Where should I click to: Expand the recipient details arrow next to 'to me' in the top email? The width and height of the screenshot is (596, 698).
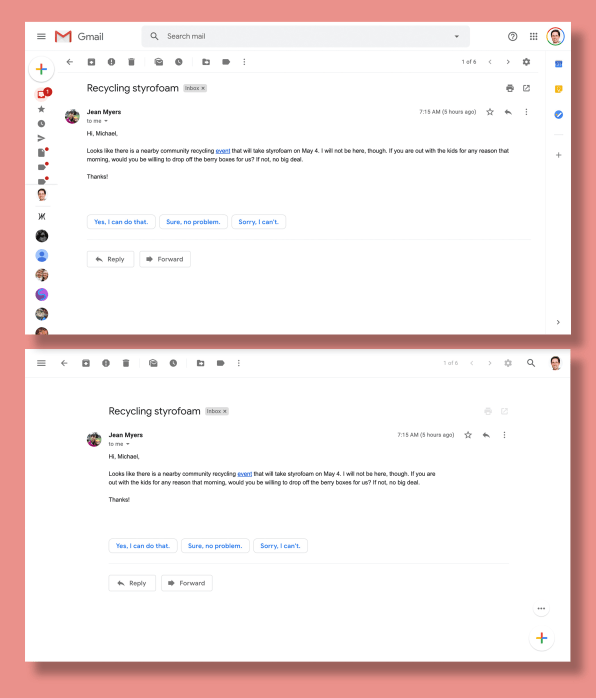click(x=106, y=121)
